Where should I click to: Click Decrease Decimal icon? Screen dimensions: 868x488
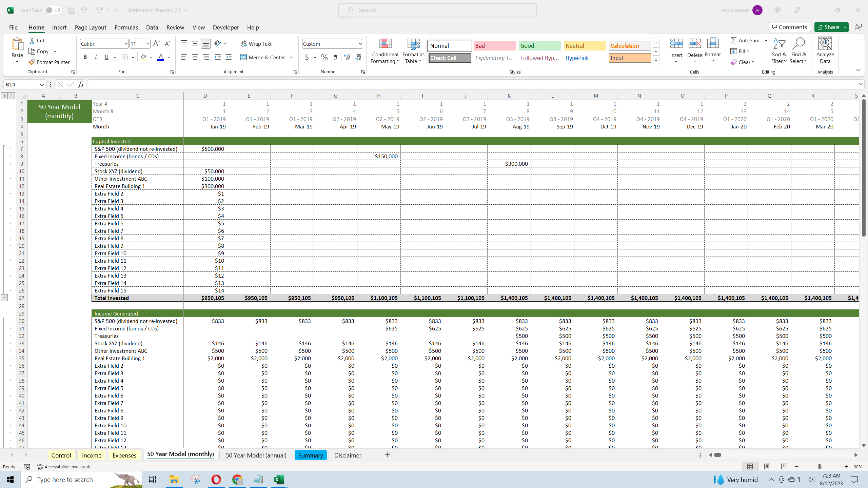[x=358, y=57]
